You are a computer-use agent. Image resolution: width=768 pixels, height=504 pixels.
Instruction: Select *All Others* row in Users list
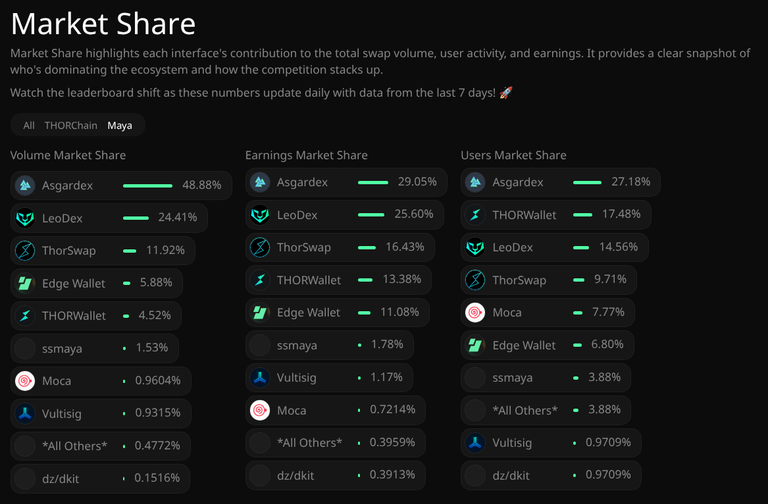coord(546,410)
